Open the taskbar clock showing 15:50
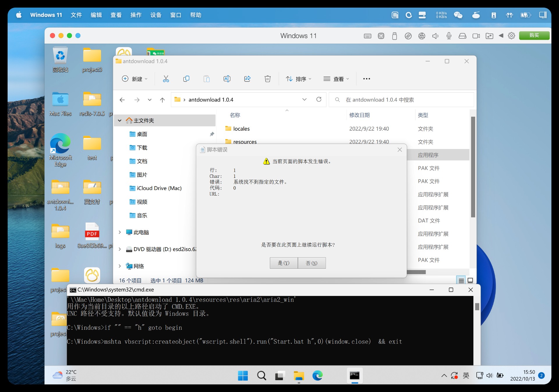 [x=523, y=375]
